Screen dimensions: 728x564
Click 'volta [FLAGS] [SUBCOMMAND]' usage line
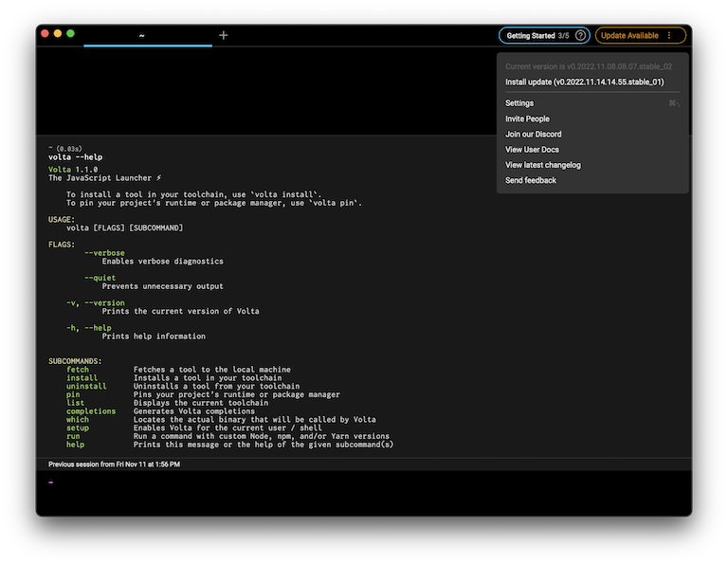pos(124,227)
